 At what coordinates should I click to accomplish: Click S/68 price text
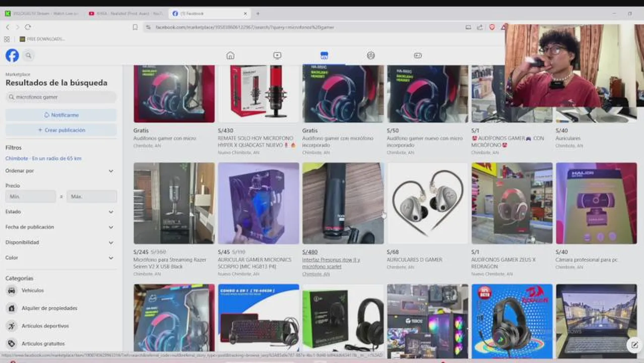tap(393, 252)
